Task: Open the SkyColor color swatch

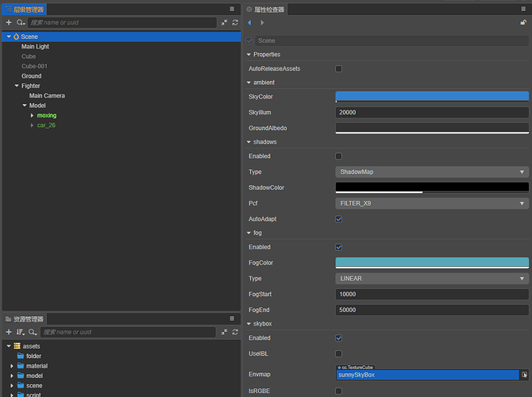Action: (432, 97)
